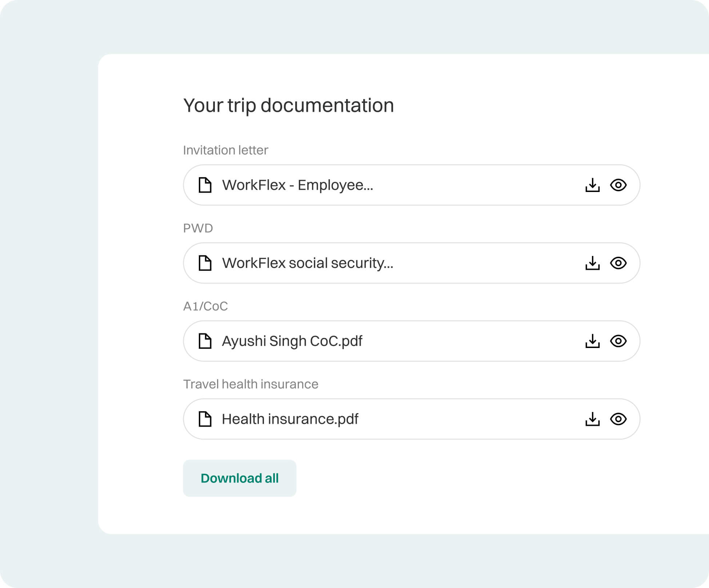Click the Invitation letter section label
This screenshot has height=588, width=709.
click(225, 150)
